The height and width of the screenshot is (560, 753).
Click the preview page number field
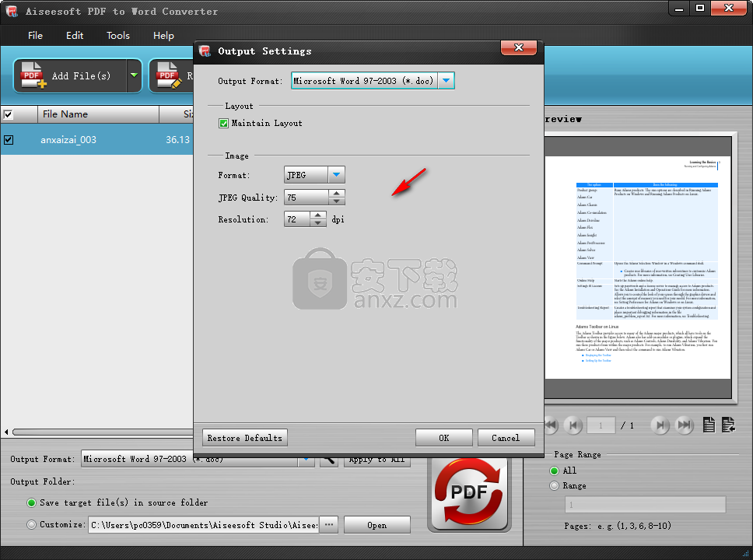coord(601,425)
